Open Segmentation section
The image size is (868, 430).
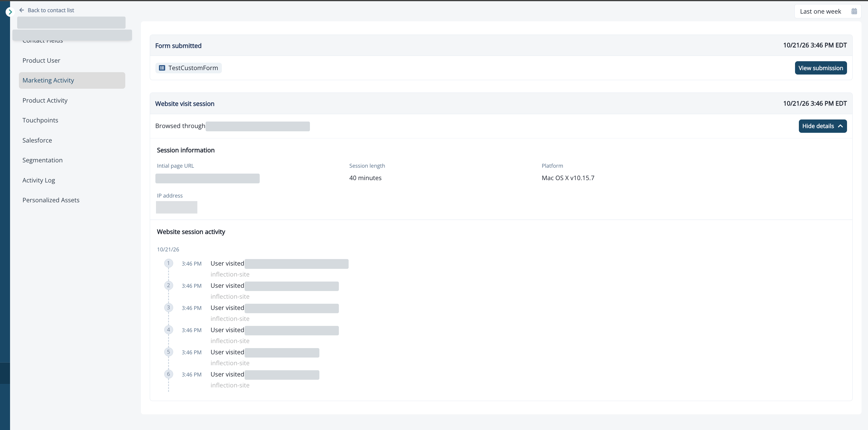tap(72, 160)
